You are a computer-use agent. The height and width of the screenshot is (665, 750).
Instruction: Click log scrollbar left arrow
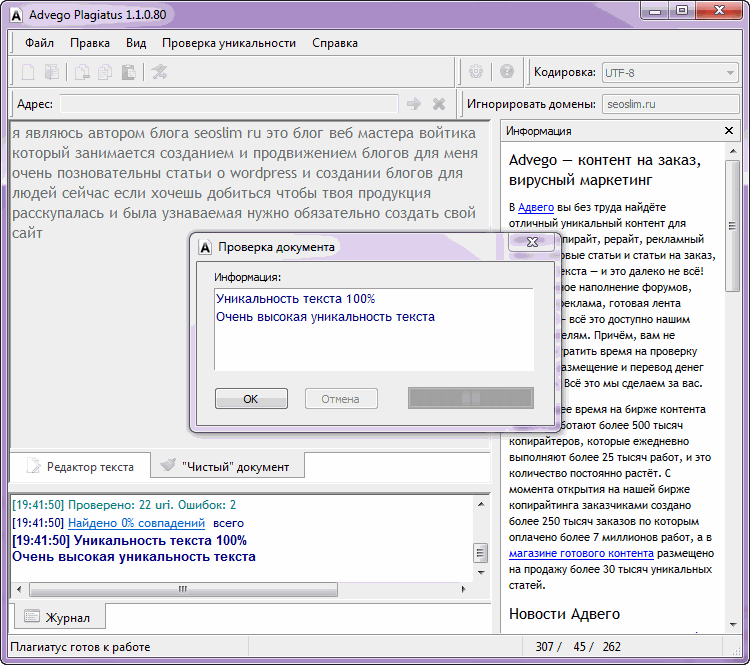point(19,589)
